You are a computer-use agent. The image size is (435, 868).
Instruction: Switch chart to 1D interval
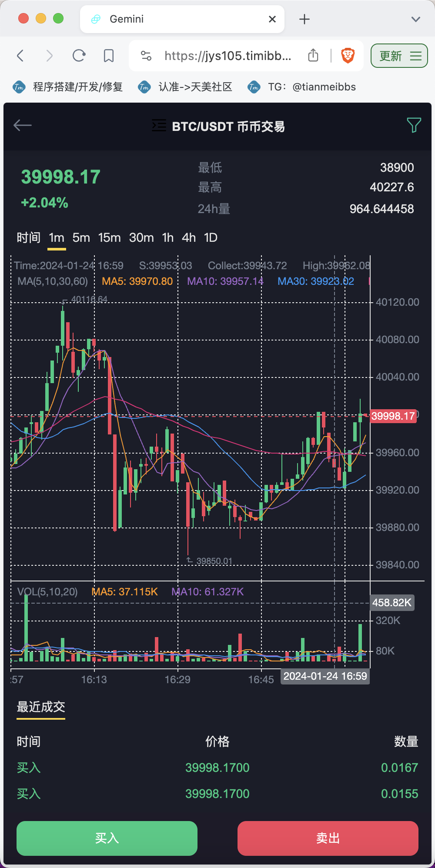coord(211,238)
